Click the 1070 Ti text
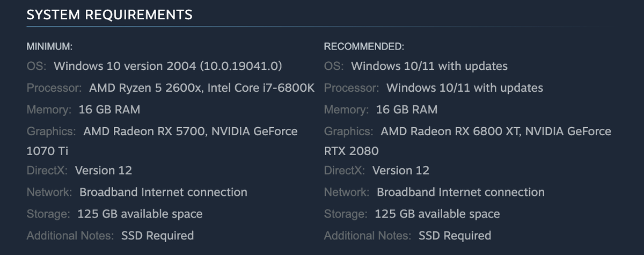644x255 pixels. click(47, 151)
